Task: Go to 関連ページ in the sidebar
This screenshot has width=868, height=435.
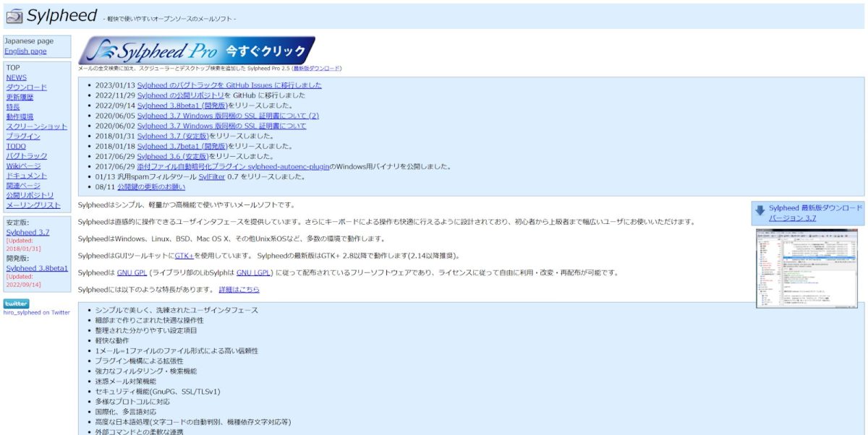Action: (x=23, y=186)
